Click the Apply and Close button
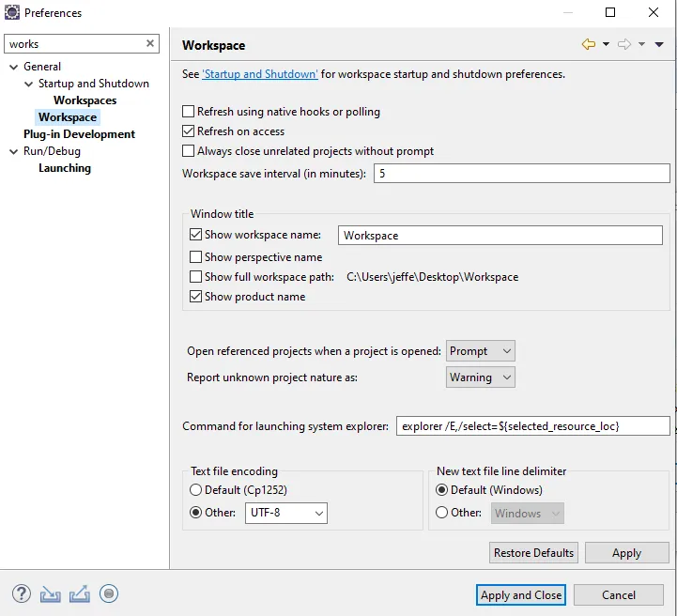The width and height of the screenshot is (677, 616). click(521, 594)
